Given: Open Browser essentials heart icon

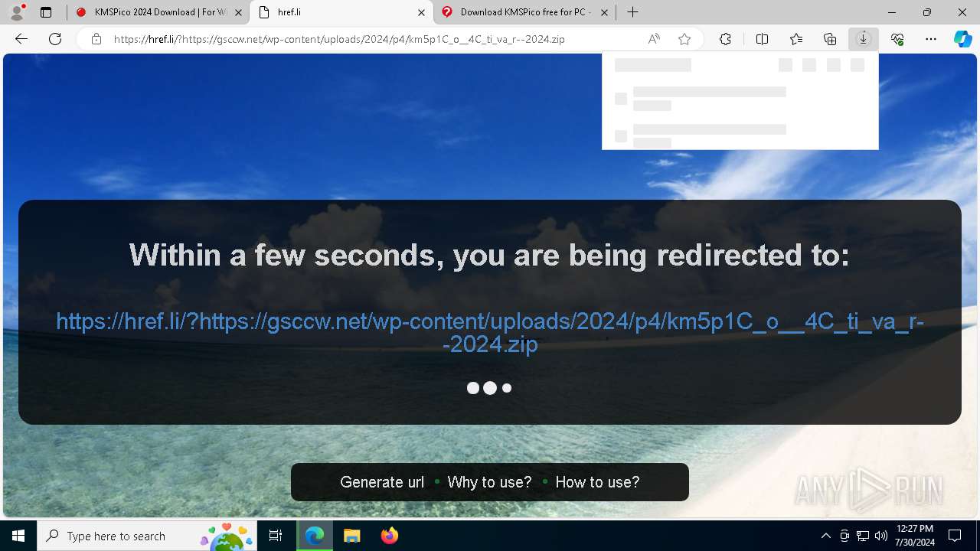Looking at the screenshot, I should pos(897,39).
